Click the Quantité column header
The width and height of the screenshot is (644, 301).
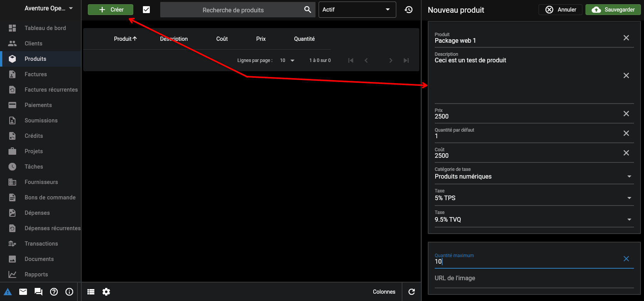click(304, 39)
